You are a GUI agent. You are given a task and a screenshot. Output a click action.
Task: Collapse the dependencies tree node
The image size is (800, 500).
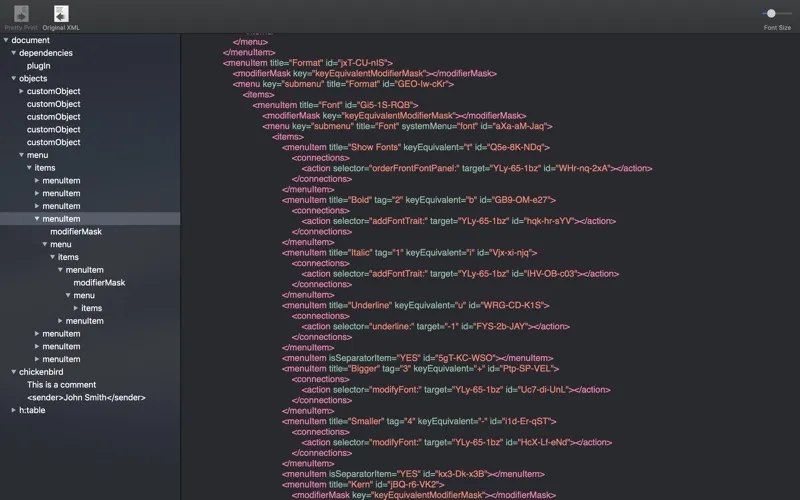14,53
